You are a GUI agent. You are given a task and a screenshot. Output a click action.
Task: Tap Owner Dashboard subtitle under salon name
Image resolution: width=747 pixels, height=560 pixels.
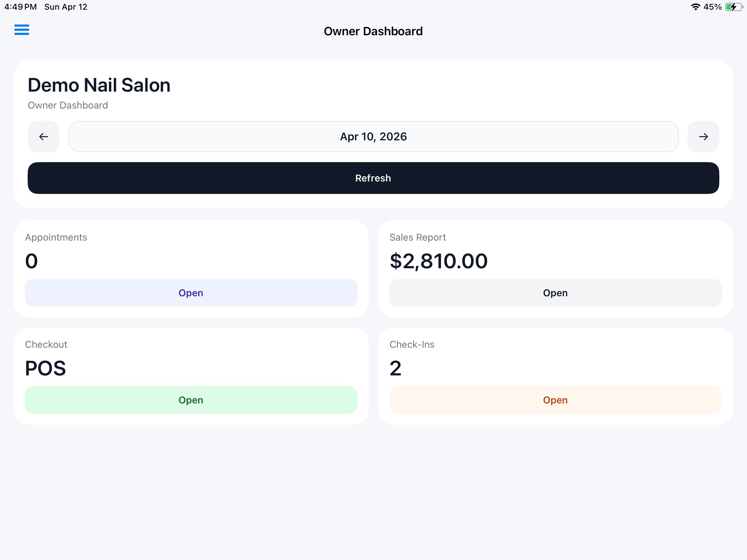pos(68,105)
